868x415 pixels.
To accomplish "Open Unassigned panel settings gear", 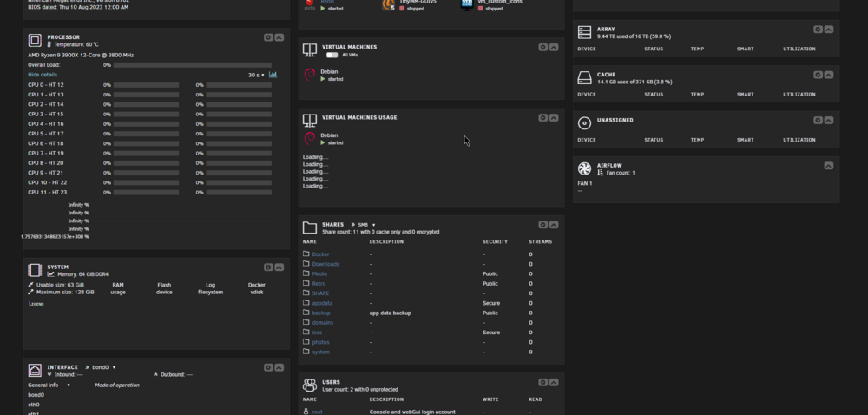I will coord(819,120).
